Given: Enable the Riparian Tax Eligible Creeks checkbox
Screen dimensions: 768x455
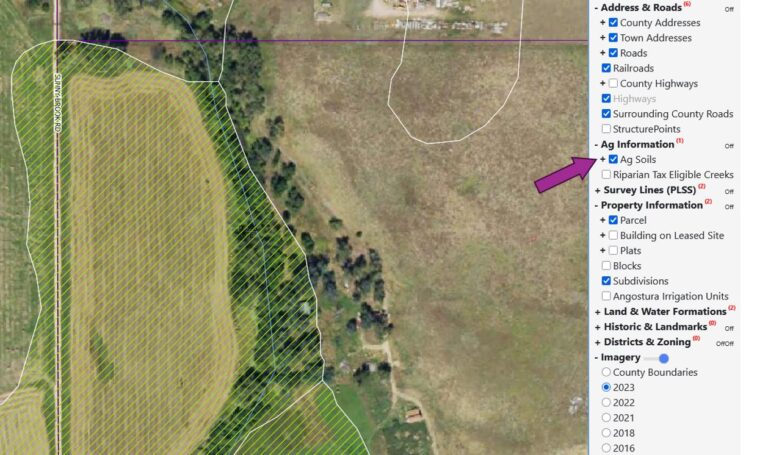Looking at the screenshot, I should tap(606, 174).
